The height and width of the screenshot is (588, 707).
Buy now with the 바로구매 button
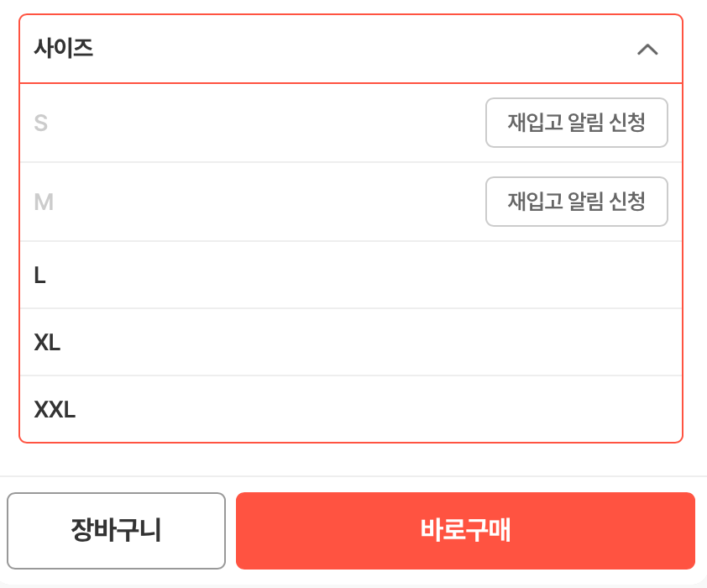465,531
